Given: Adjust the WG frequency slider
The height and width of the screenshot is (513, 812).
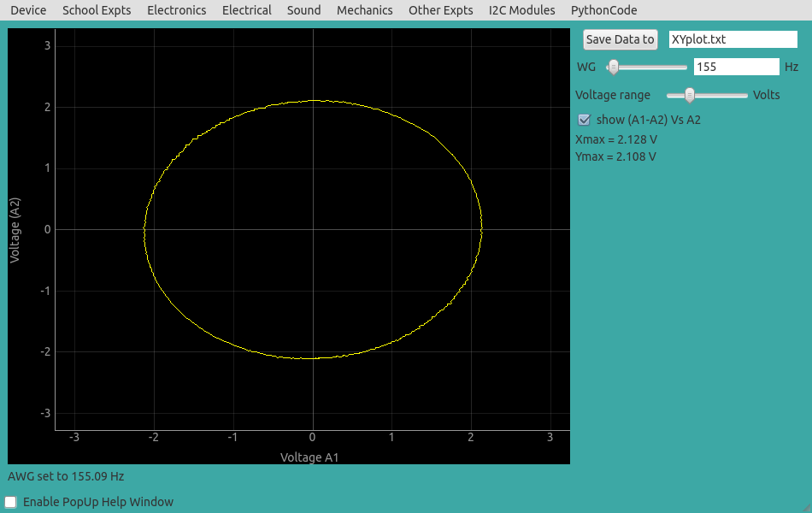Looking at the screenshot, I should [x=613, y=66].
